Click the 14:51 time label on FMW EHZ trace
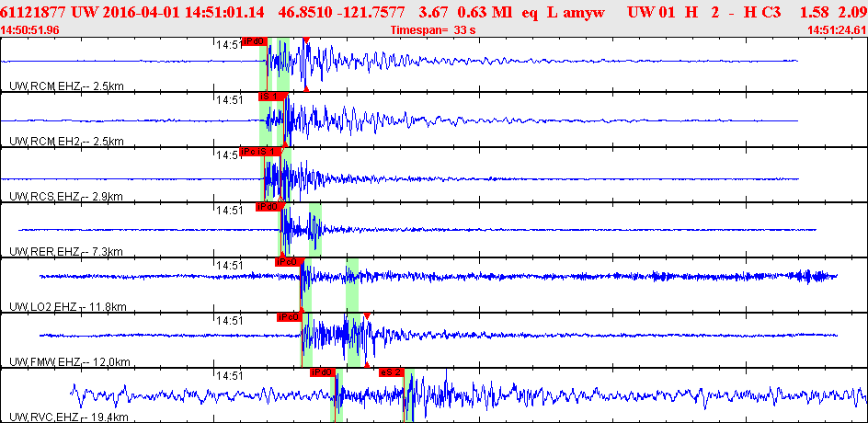This screenshot has height=423, width=868. 229,321
